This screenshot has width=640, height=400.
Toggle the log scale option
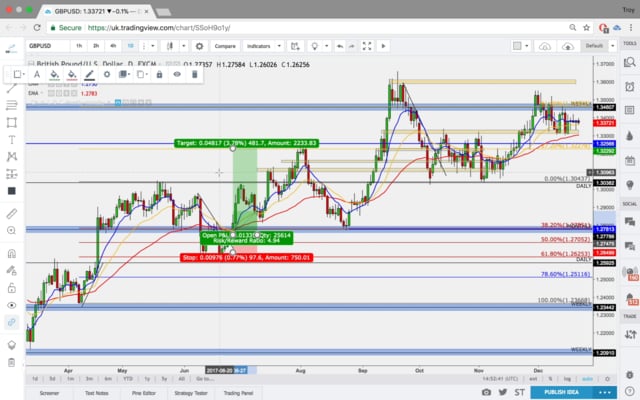[566, 379]
